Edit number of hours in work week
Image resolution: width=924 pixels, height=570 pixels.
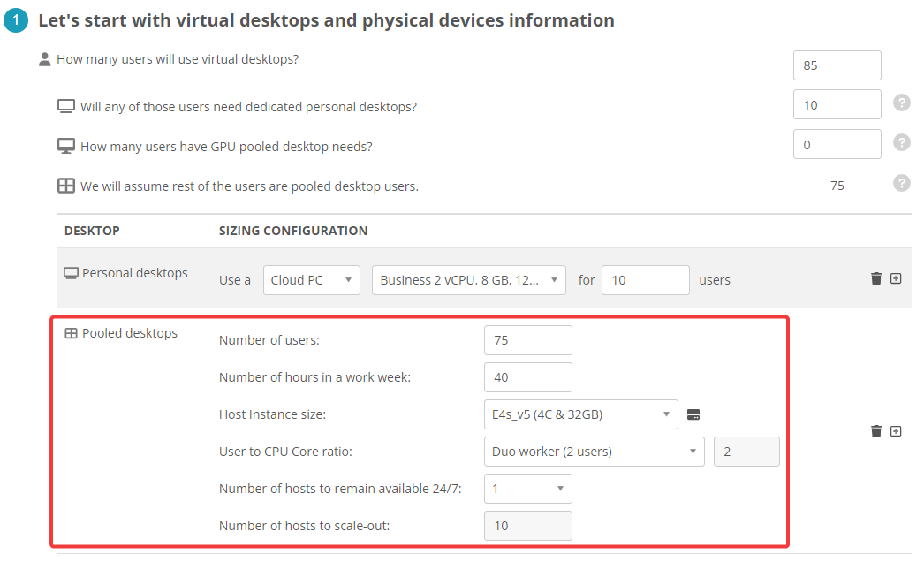(x=527, y=377)
